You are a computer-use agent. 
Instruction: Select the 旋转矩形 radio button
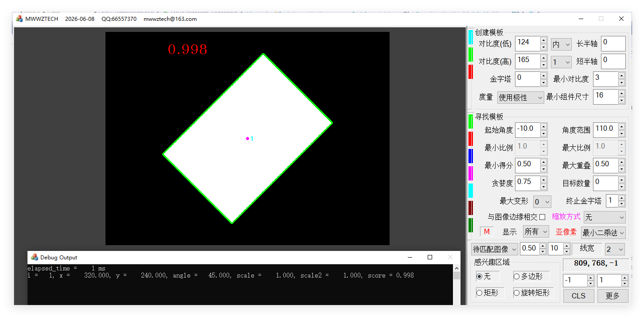coord(516,293)
